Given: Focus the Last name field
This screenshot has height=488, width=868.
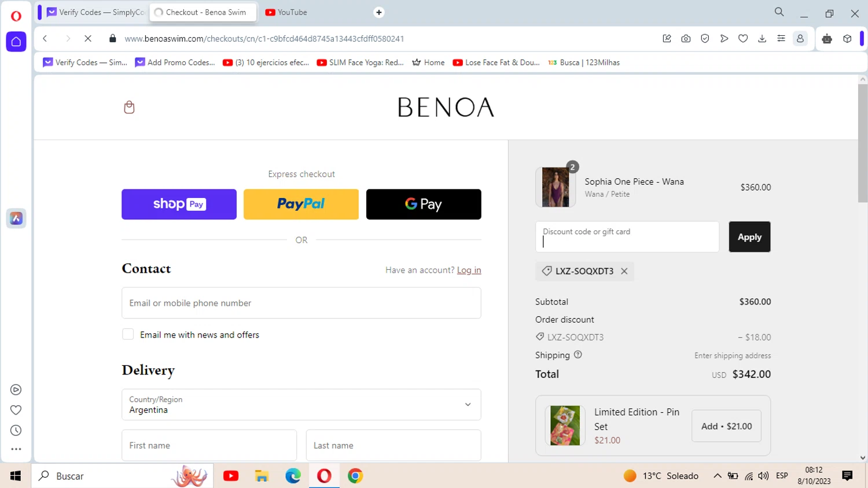Looking at the screenshot, I should (x=393, y=445).
